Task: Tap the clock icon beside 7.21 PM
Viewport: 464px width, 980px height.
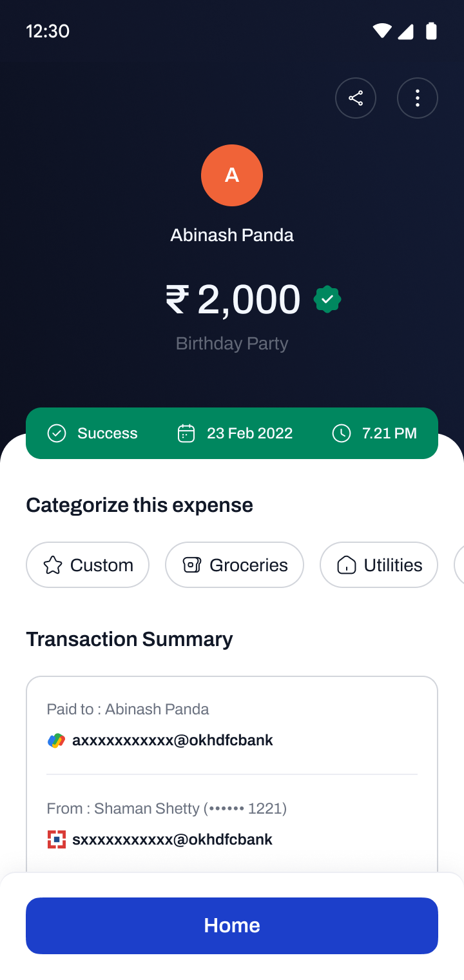Action: point(342,433)
